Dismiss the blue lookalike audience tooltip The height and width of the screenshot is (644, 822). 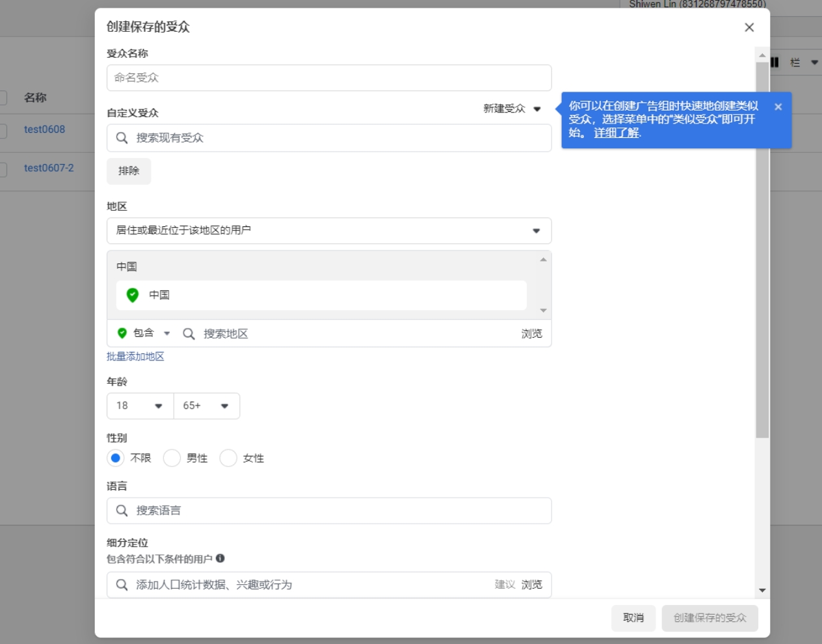[778, 107]
